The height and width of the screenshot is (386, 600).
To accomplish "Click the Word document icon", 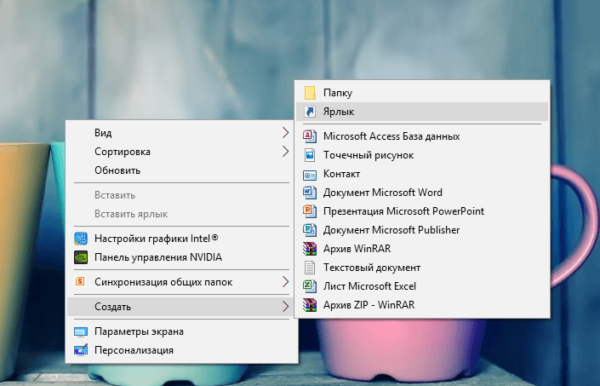I will coord(310,192).
